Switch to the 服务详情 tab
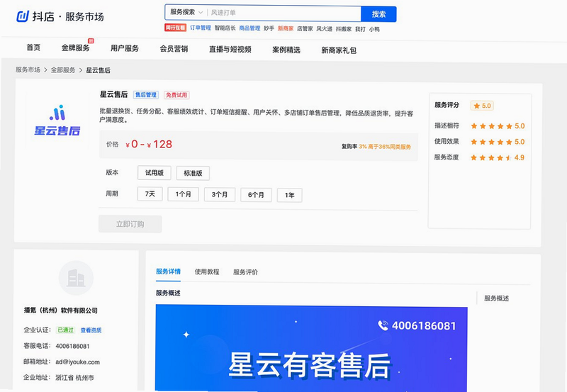This screenshot has width=567, height=392. (x=168, y=271)
